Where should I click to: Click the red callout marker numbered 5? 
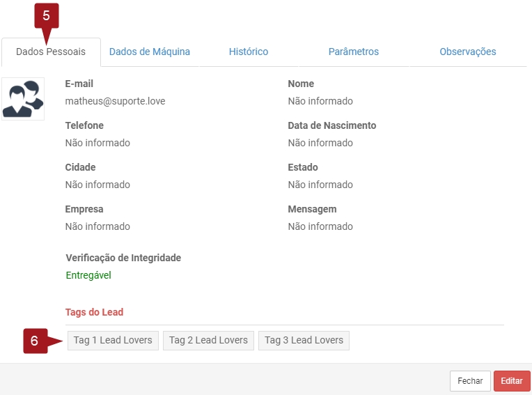[46, 15]
